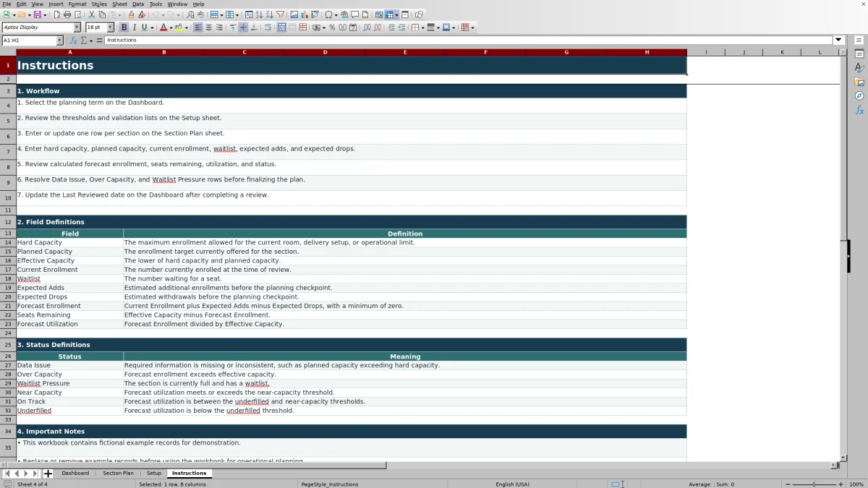Click the Format as Percent icon
This screenshot has height=488, width=868.
coord(332,27)
